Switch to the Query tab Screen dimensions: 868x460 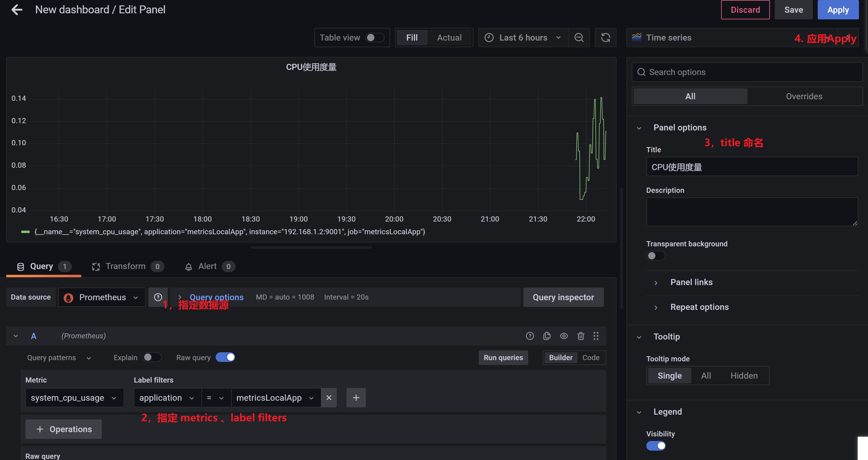(x=44, y=266)
